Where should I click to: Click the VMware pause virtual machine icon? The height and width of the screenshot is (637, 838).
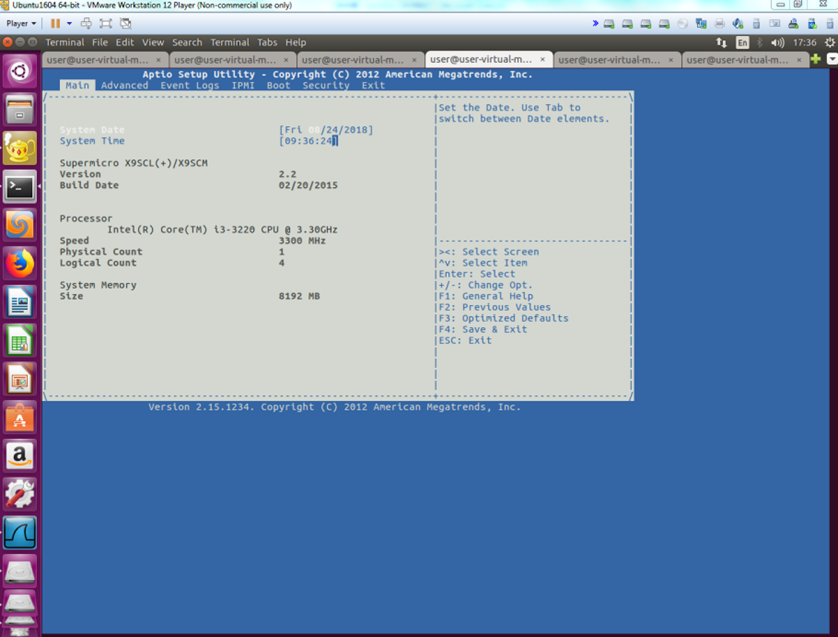pos(55,23)
